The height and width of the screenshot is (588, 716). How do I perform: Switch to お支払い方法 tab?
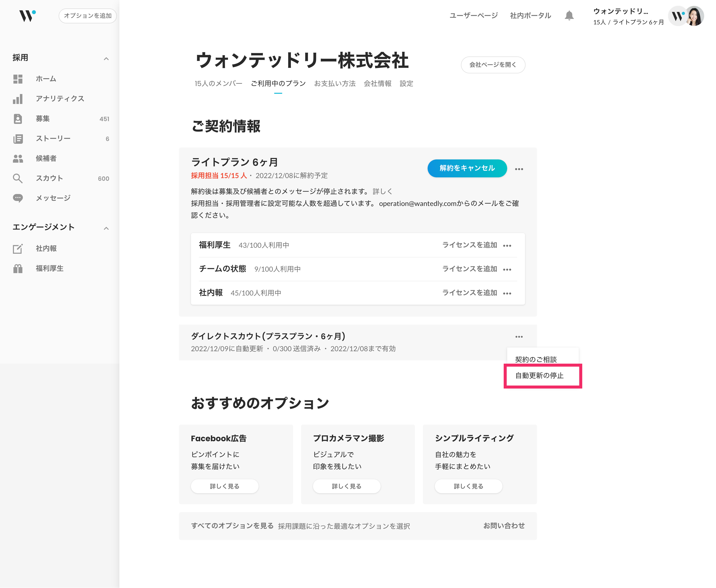[334, 84]
